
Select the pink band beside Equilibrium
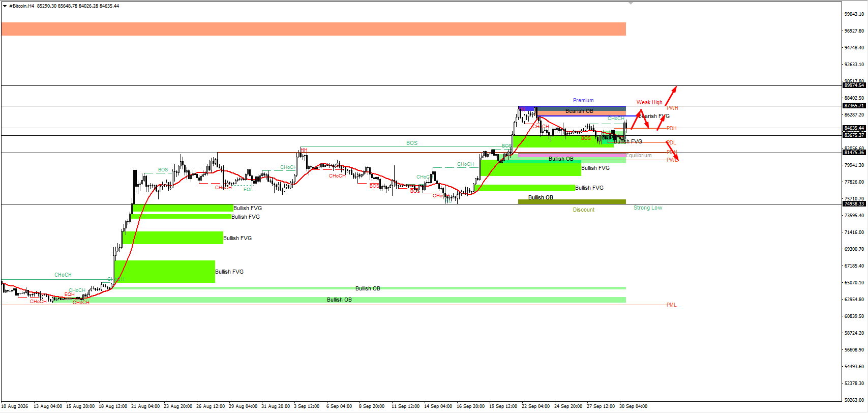tap(572, 156)
